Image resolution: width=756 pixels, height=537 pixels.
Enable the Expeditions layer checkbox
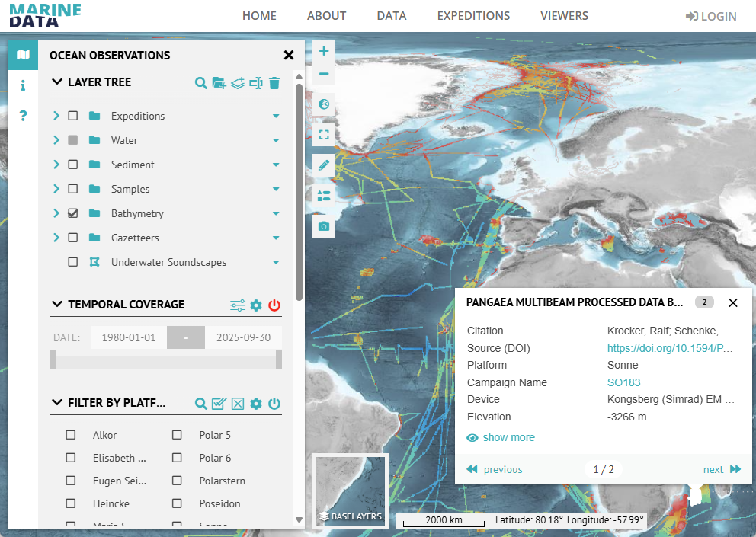click(73, 116)
